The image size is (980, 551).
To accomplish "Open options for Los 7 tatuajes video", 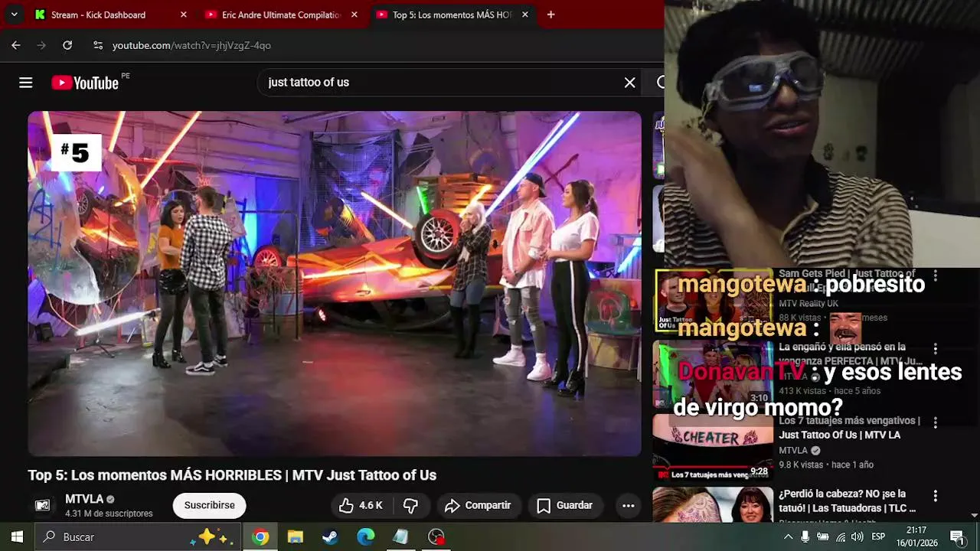I will coord(935,422).
